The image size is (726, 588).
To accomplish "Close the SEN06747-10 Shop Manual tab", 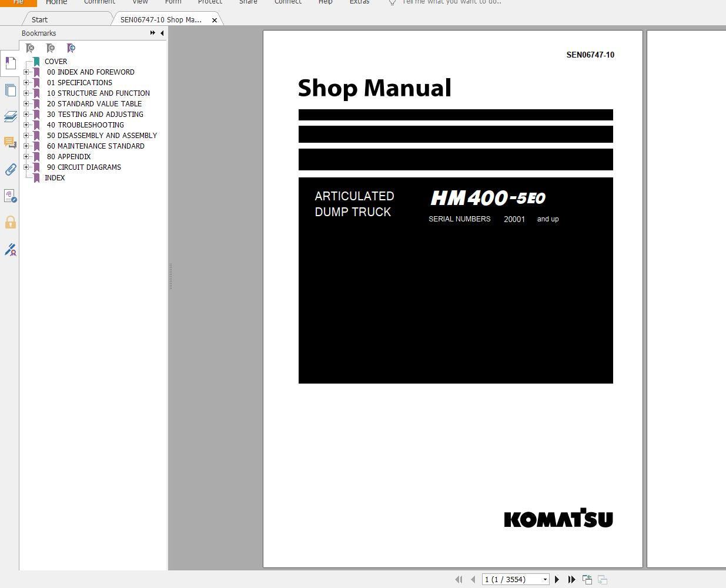I will [215, 20].
